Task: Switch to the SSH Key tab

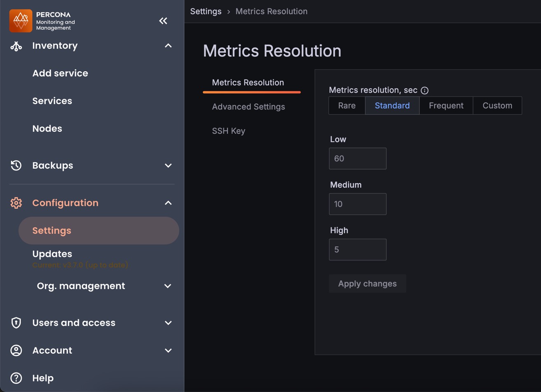Action: tap(229, 131)
